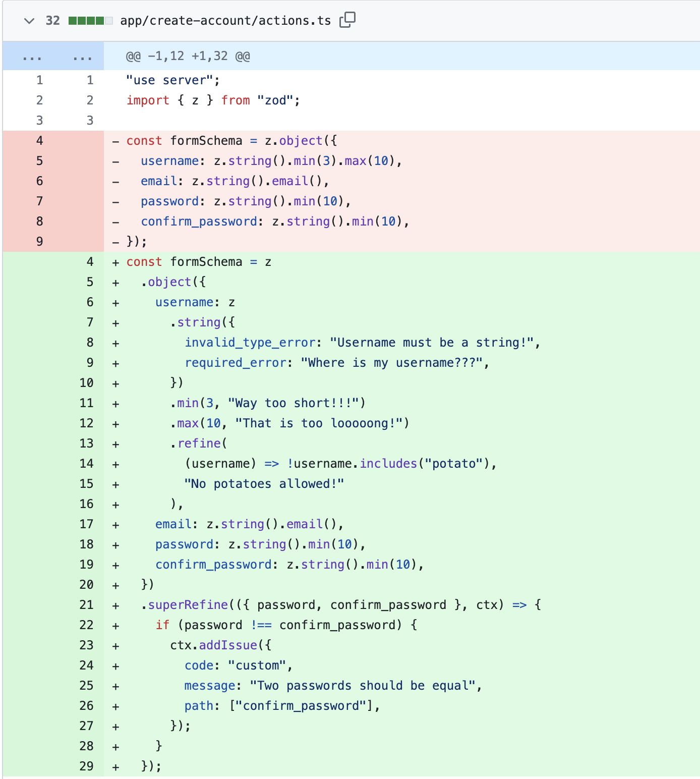Open file link app/create-account/actions.ts

[225, 21]
